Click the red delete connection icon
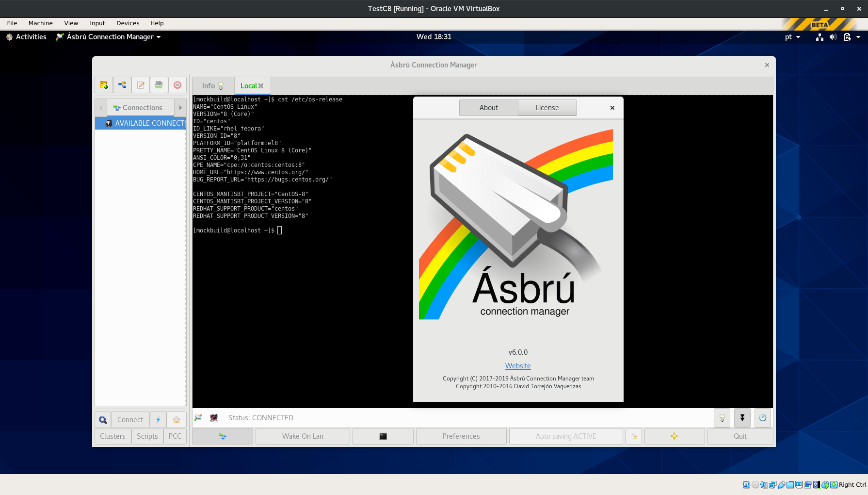The height and width of the screenshot is (495, 868). tap(177, 85)
